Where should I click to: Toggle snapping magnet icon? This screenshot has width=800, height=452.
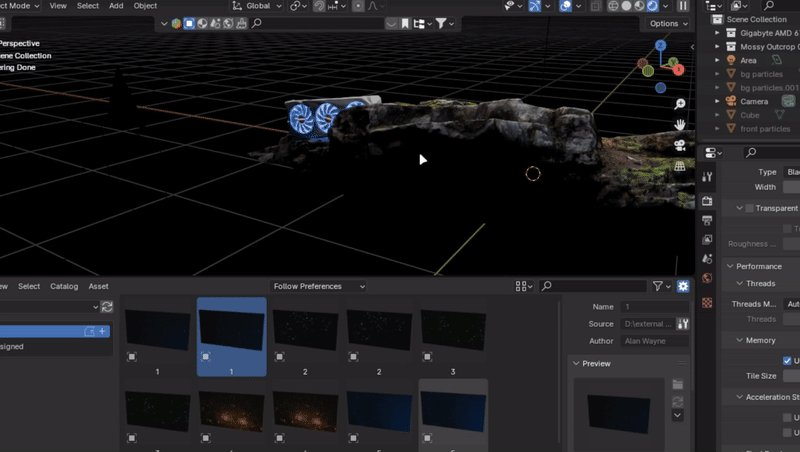click(319, 6)
